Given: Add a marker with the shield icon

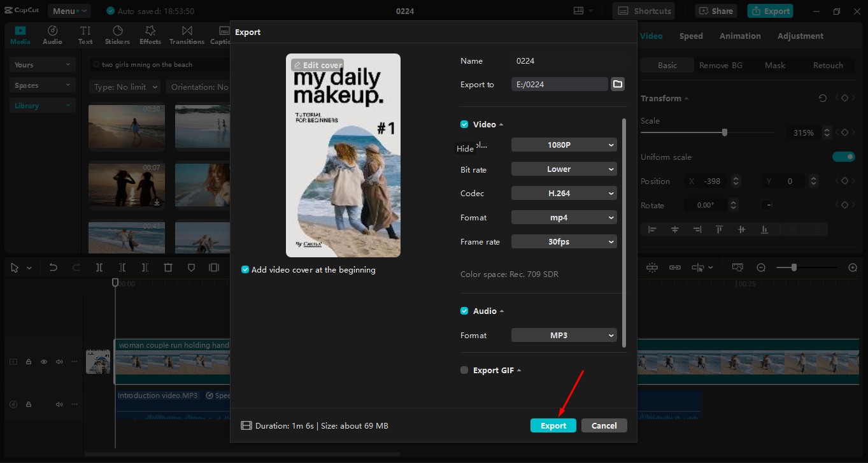Looking at the screenshot, I should coord(191,267).
